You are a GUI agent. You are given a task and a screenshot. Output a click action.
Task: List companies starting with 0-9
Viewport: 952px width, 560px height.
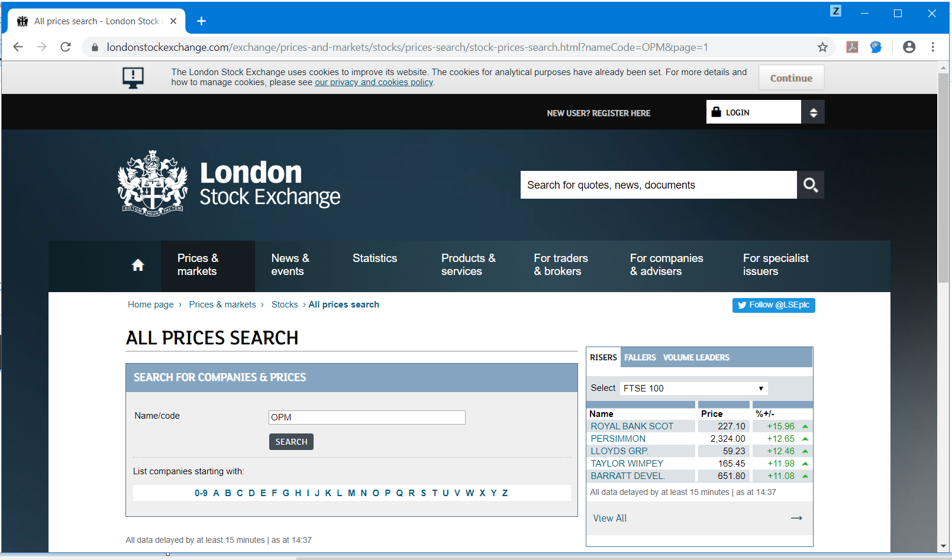click(201, 493)
